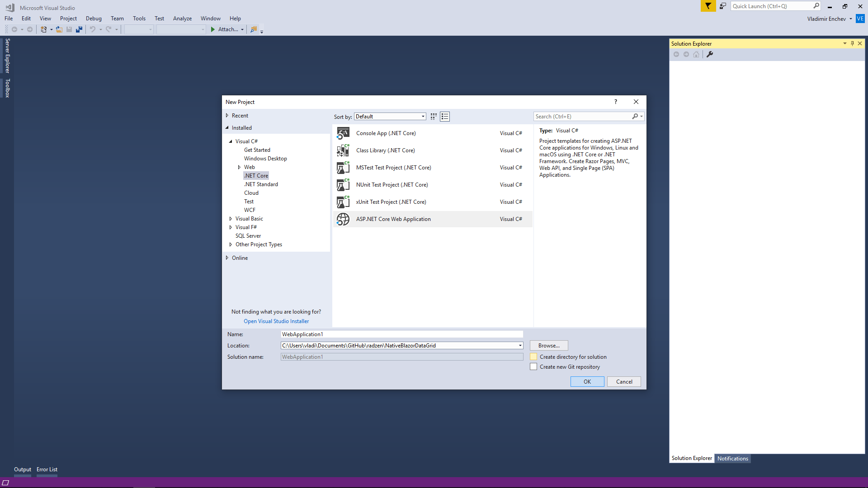Click the Save All icon in toolbar
Screen dimensions: 868x488
click(x=79, y=29)
